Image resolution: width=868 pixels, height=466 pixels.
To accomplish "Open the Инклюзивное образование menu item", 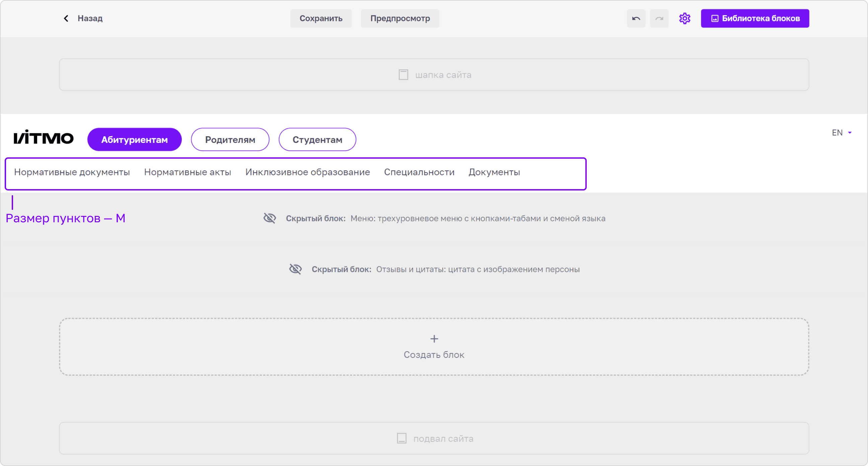I will click(308, 172).
